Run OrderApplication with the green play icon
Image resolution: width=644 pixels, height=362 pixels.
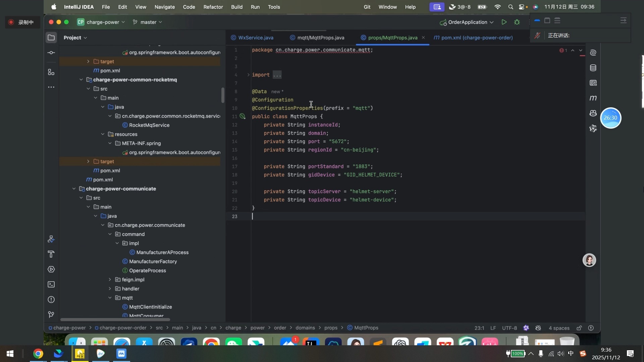[x=504, y=22]
